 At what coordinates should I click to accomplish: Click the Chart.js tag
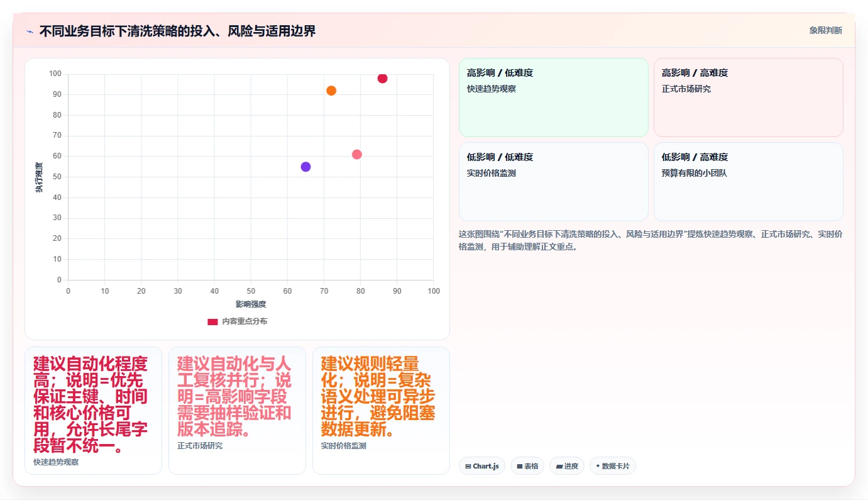[x=482, y=466]
